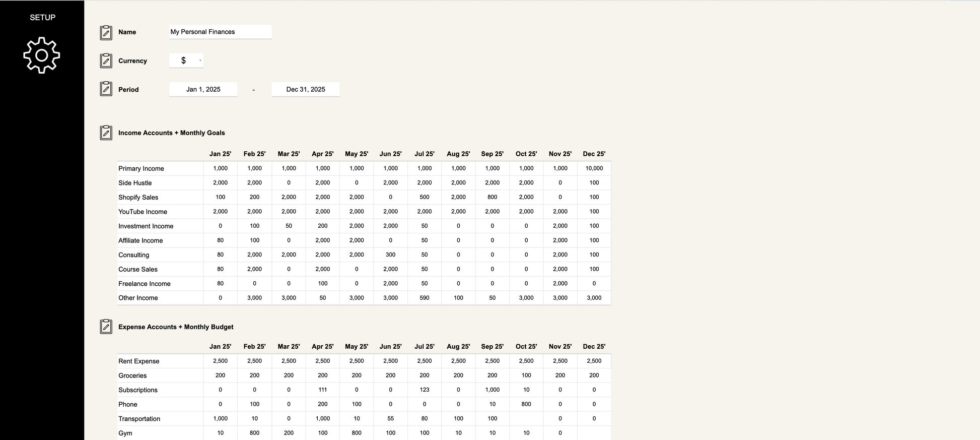980x440 pixels.
Task: Select the Dec 31, 2025 end date field
Action: tap(305, 89)
